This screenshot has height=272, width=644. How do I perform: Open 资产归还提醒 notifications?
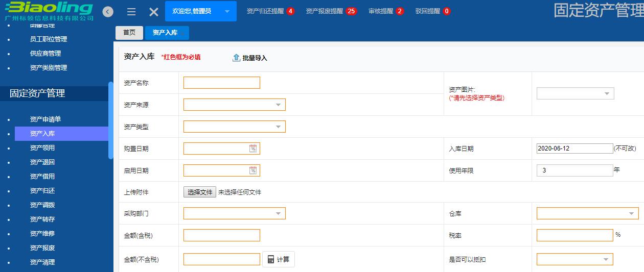coord(270,11)
